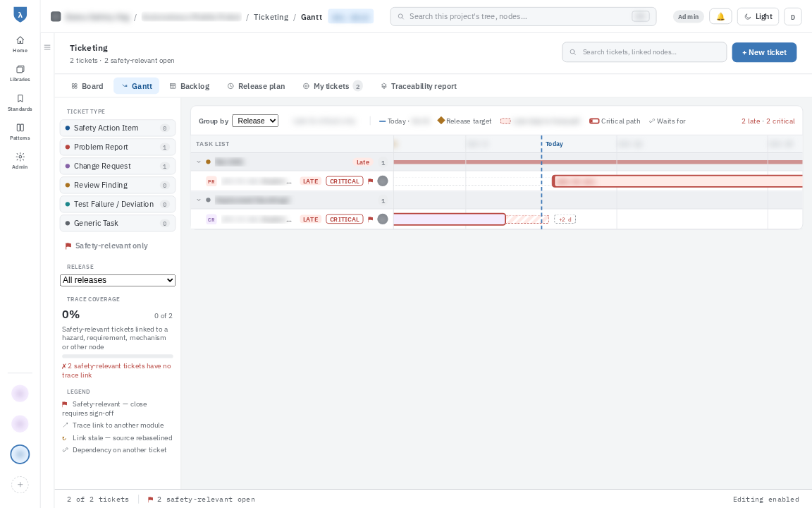The image size is (812, 508).
Task: Click the Ticketing breadcrumb link
Action: click(271, 17)
